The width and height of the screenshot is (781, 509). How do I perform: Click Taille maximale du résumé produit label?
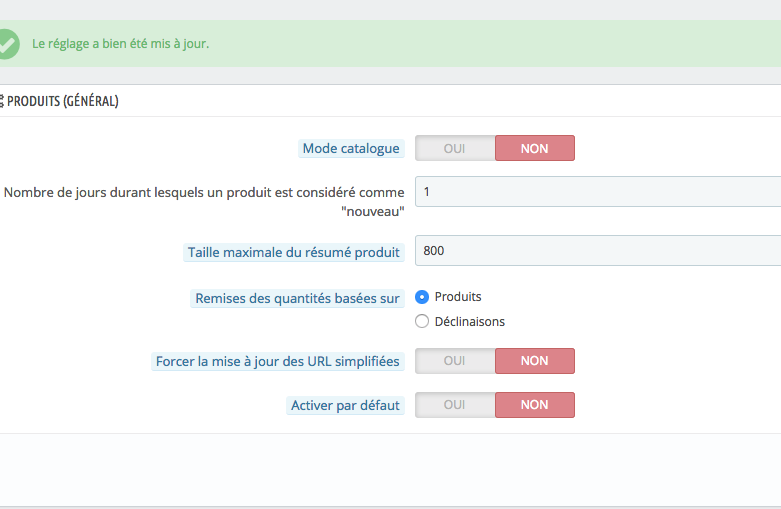293,253
